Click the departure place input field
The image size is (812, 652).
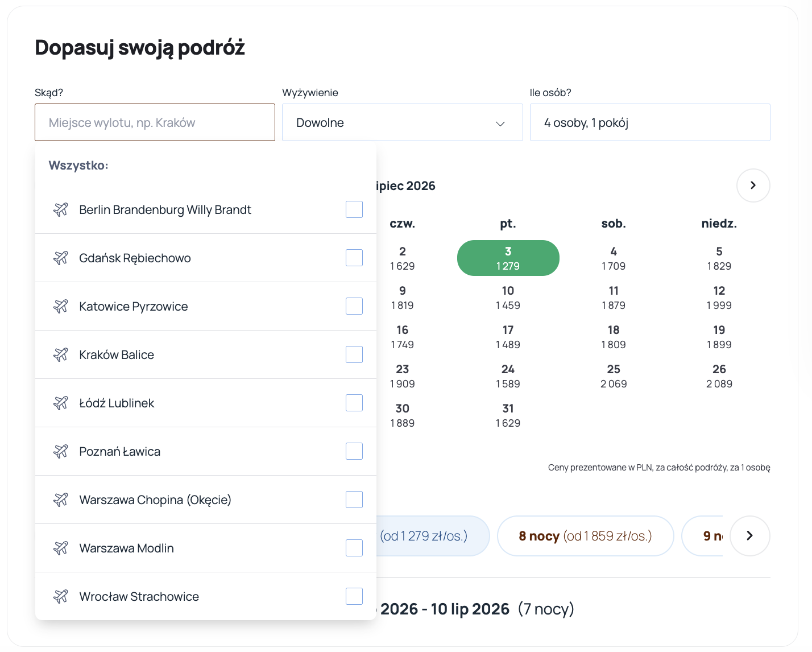point(155,122)
